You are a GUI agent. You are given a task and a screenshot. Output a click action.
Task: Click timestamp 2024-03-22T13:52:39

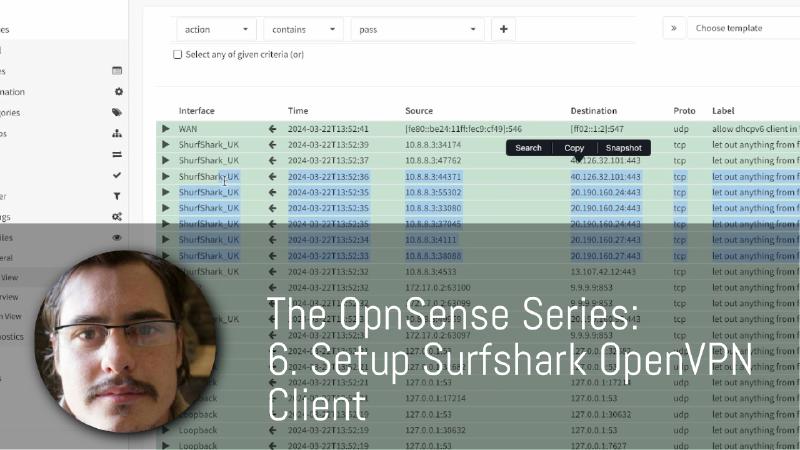[328, 145]
